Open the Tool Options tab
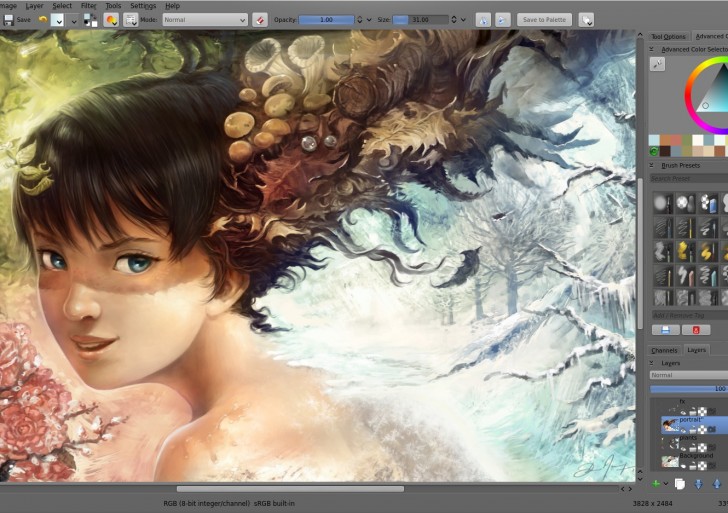728x513 pixels. 668,36
